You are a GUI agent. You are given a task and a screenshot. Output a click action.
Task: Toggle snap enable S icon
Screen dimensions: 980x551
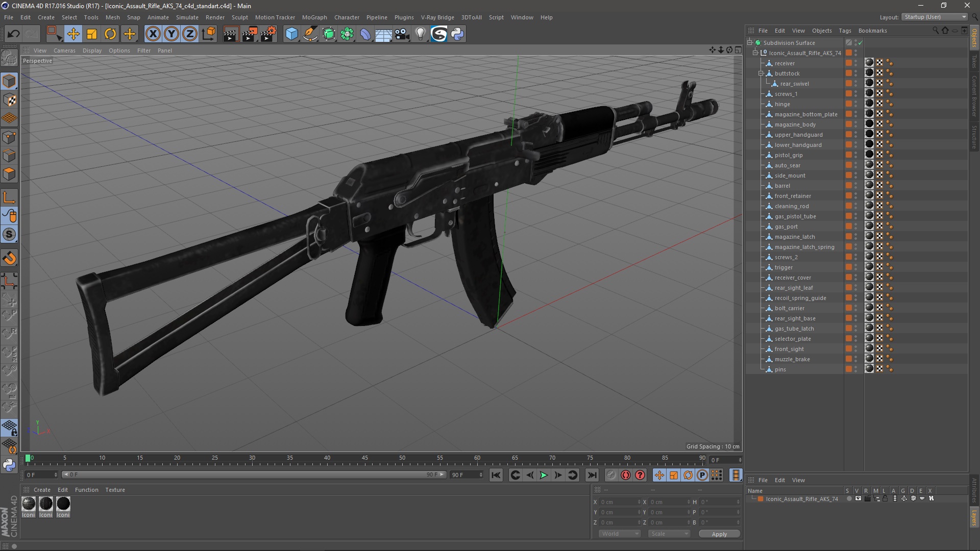(x=9, y=235)
